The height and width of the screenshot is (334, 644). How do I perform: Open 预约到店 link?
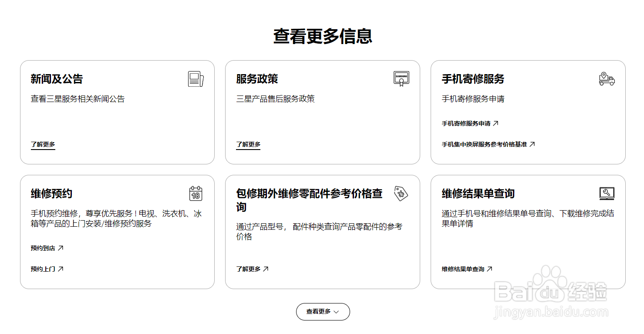[47, 248]
